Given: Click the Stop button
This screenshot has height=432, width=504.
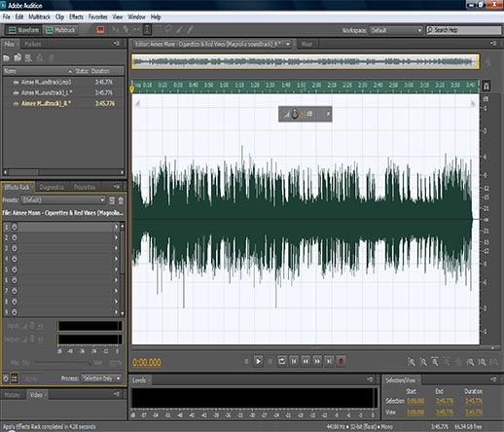Looking at the screenshot, I should pyautogui.click(x=246, y=361).
